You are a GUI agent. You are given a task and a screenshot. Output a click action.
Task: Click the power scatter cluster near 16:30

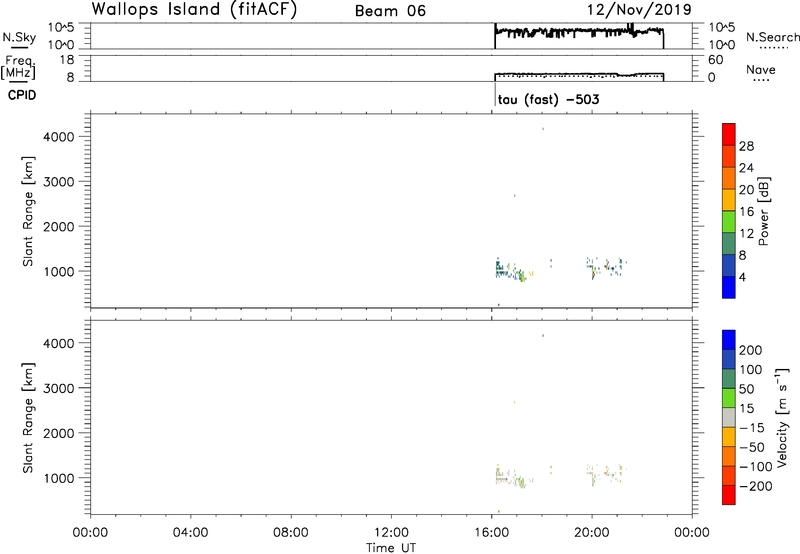point(513,270)
